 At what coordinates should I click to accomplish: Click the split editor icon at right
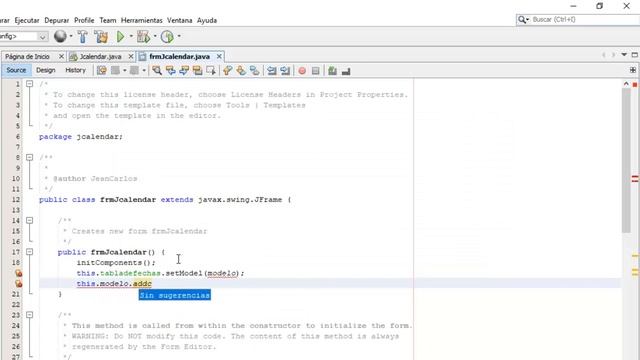click(633, 70)
